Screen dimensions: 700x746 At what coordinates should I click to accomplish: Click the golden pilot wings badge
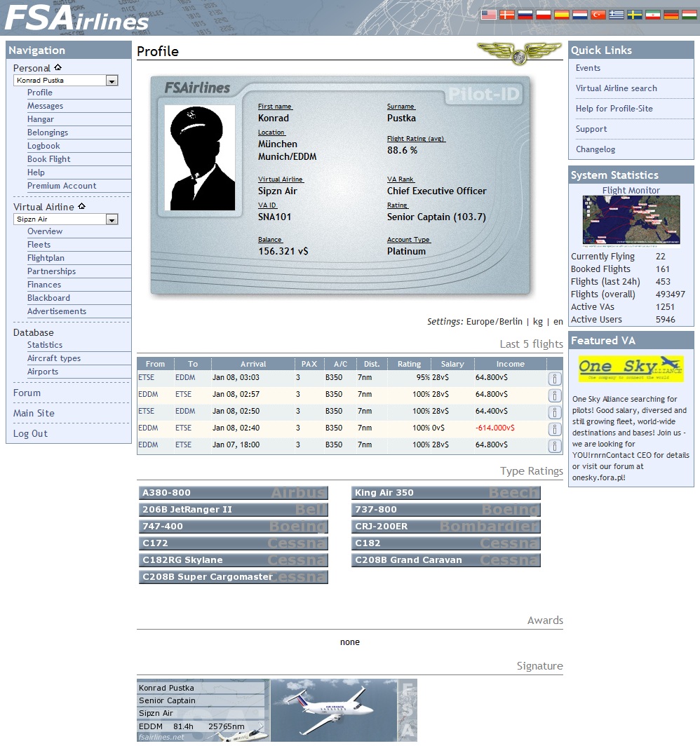[x=519, y=53]
